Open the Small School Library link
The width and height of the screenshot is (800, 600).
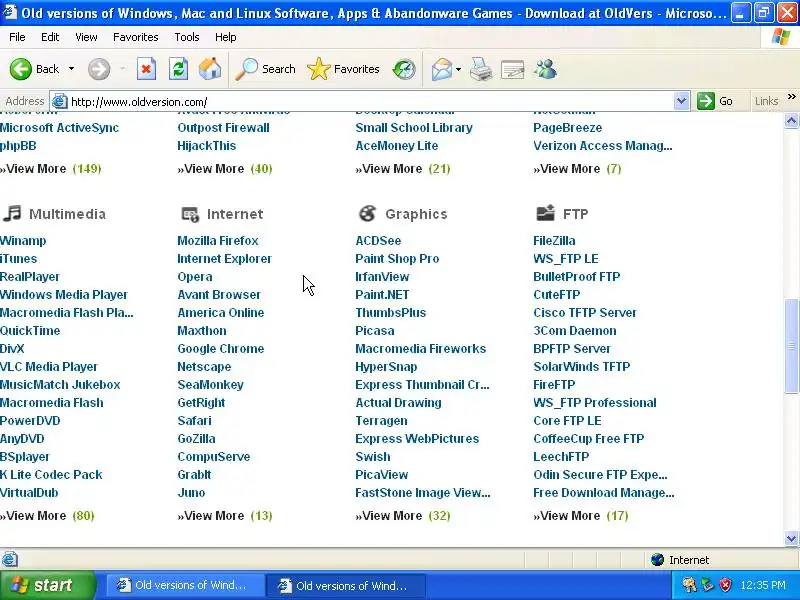(x=414, y=128)
